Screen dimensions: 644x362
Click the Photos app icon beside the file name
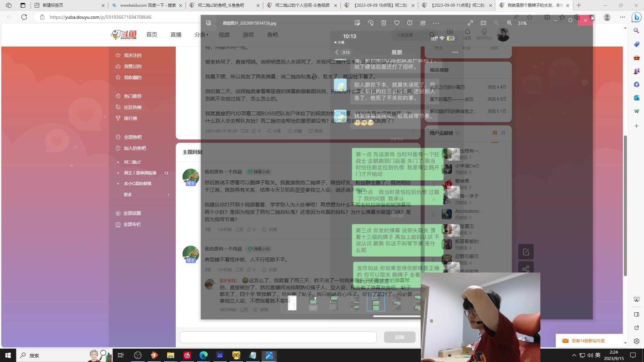click(x=209, y=23)
